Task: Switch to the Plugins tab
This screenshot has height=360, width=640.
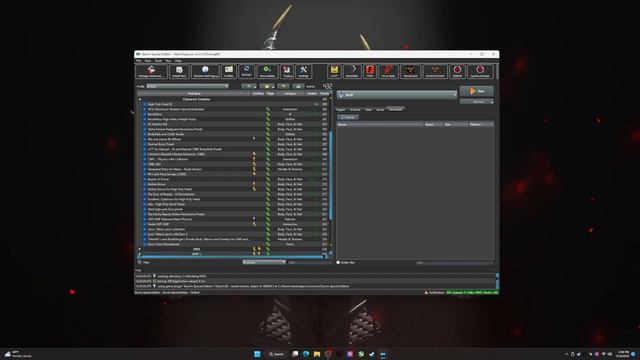Action: pyautogui.click(x=341, y=109)
